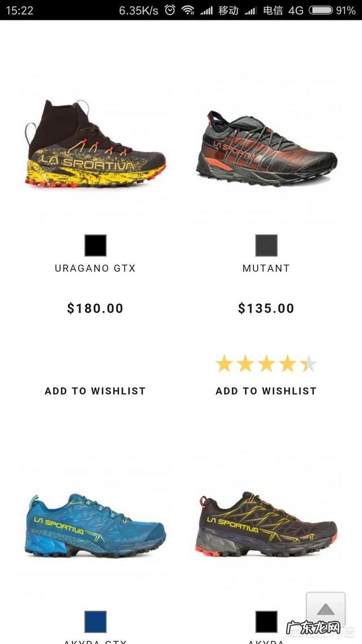This screenshot has height=644, width=362.
Task: Open the Uragano GTX product name link
Action: (95, 268)
